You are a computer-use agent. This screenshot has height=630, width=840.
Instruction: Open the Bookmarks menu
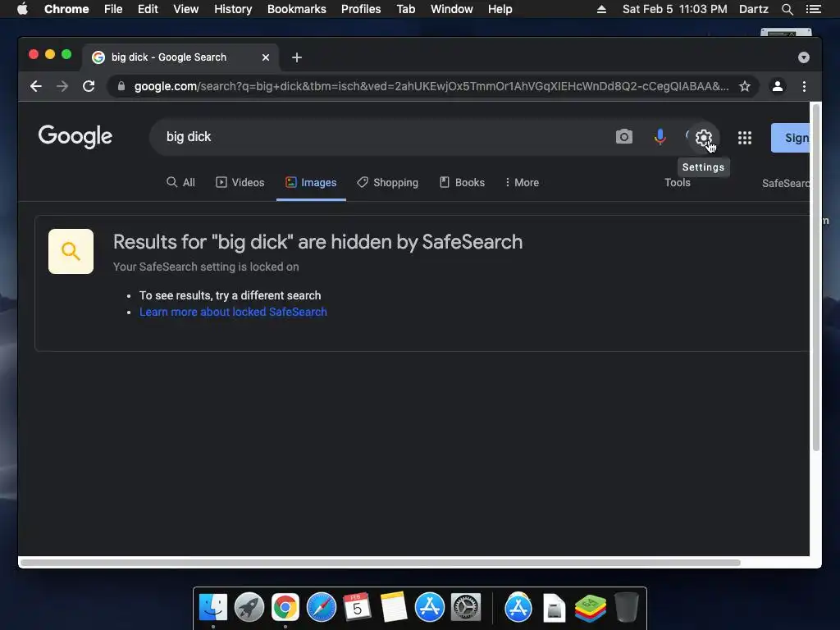pyautogui.click(x=297, y=9)
